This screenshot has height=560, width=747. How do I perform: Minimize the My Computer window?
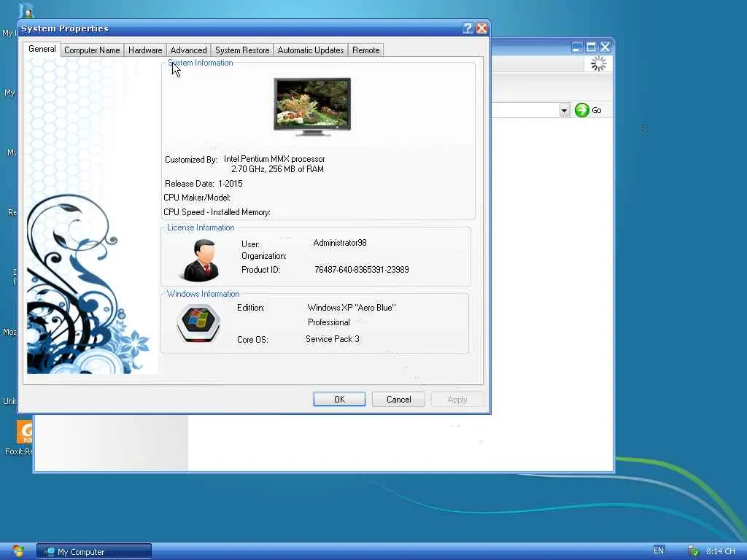(x=577, y=47)
